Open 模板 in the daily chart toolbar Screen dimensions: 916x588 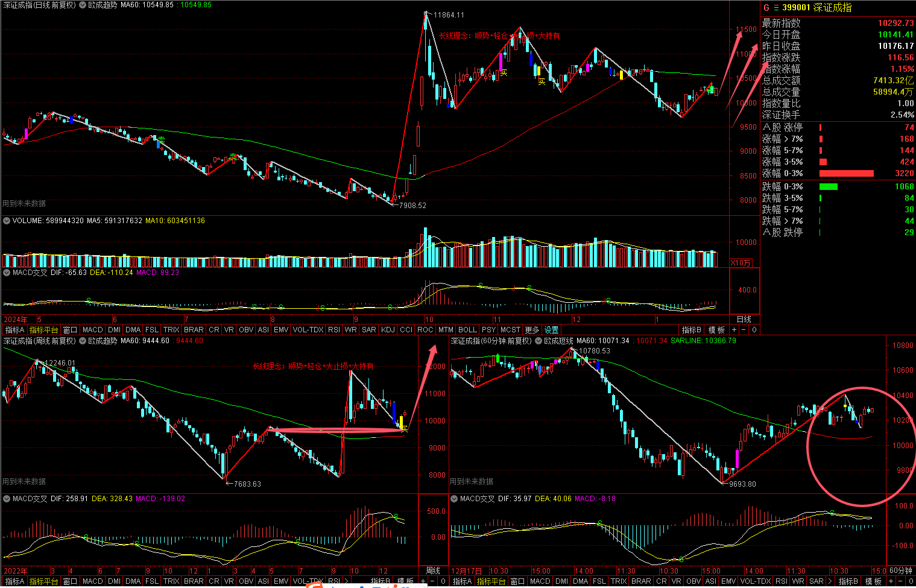tap(716, 330)
